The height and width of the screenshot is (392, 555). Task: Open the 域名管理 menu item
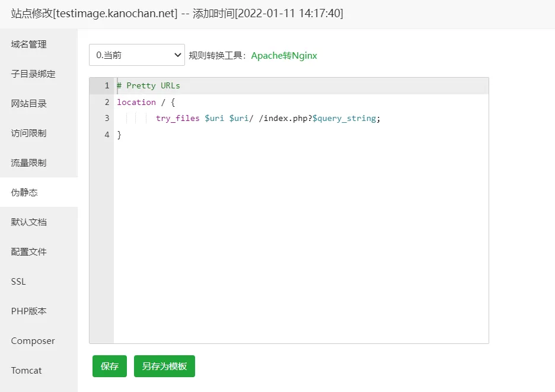(x=39, y=44)
